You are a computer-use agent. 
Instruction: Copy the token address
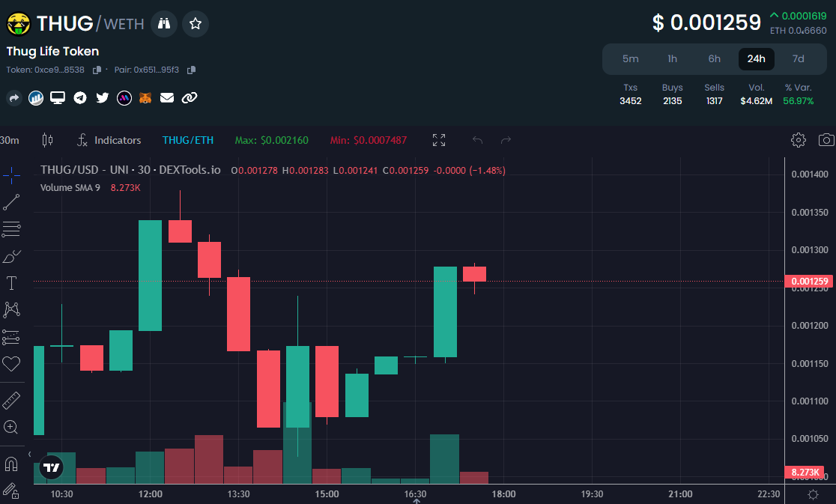pos(97,70)
